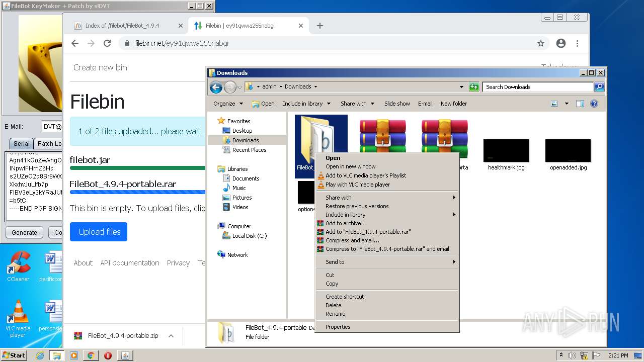The height and width of the screenshot is (362, 644).
Task: Select Recent Places in navigation pane
Action: tap(249, 150)
